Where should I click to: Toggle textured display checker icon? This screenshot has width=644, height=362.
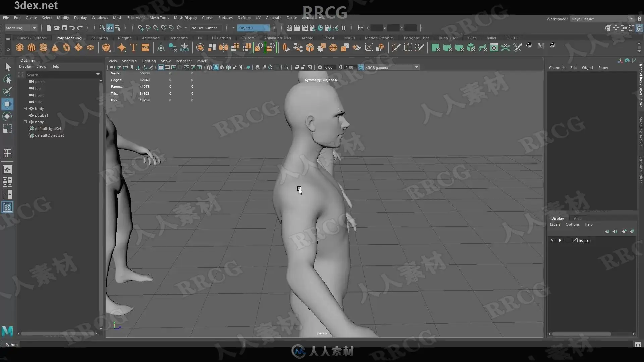(235, 67)
